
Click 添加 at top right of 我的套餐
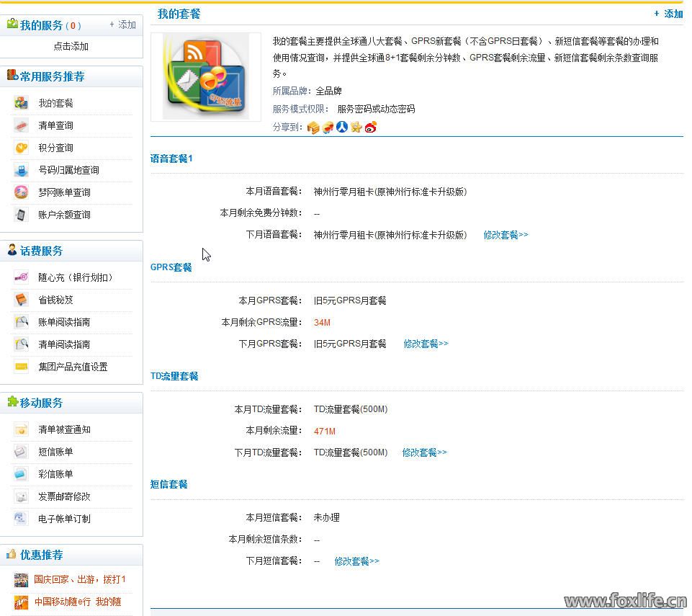[x=669, y=14]
